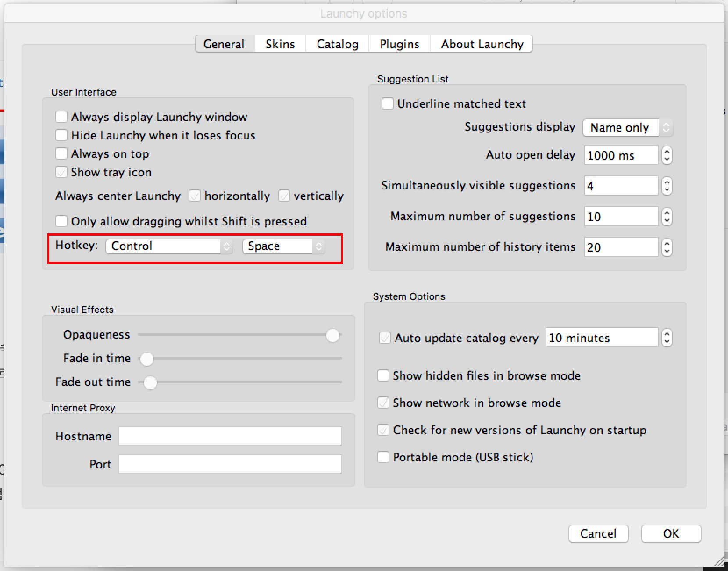The width and height of the screenshot is (728, 571).
Task: Open the Space hotkey key dropdown
Action: [283, 246]
